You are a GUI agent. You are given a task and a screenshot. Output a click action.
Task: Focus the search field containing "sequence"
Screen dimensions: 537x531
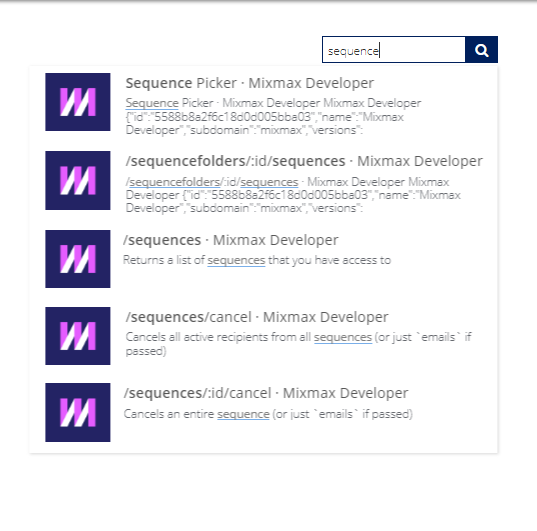pos(394,50)
